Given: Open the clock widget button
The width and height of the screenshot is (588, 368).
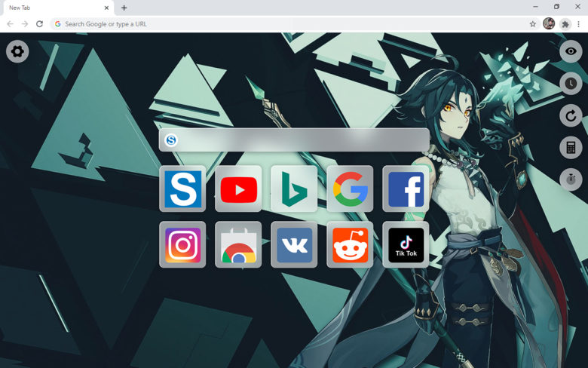Looking at the screenshot, I should [571, 83].
